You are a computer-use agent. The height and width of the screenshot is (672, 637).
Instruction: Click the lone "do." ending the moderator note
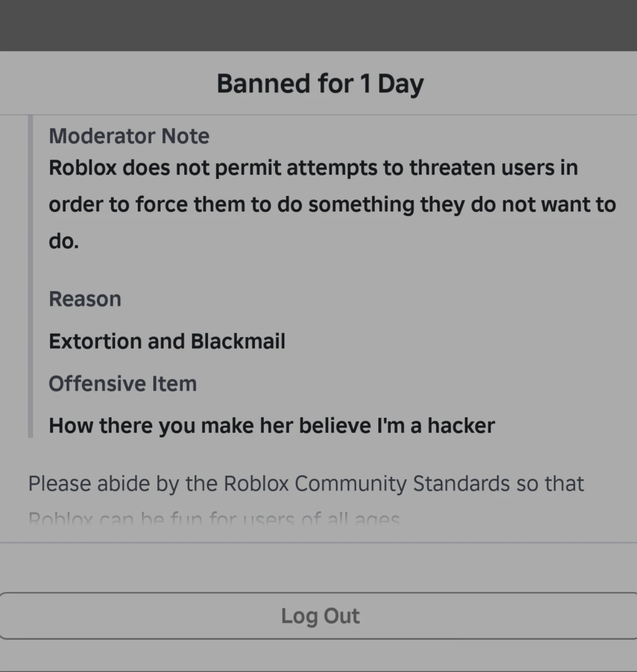coord(64,241)
